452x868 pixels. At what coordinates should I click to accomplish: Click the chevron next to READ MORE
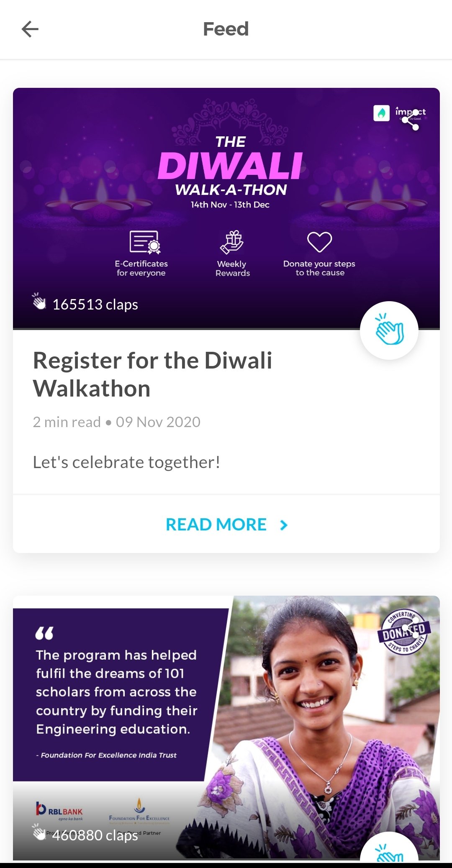(284, 525)
